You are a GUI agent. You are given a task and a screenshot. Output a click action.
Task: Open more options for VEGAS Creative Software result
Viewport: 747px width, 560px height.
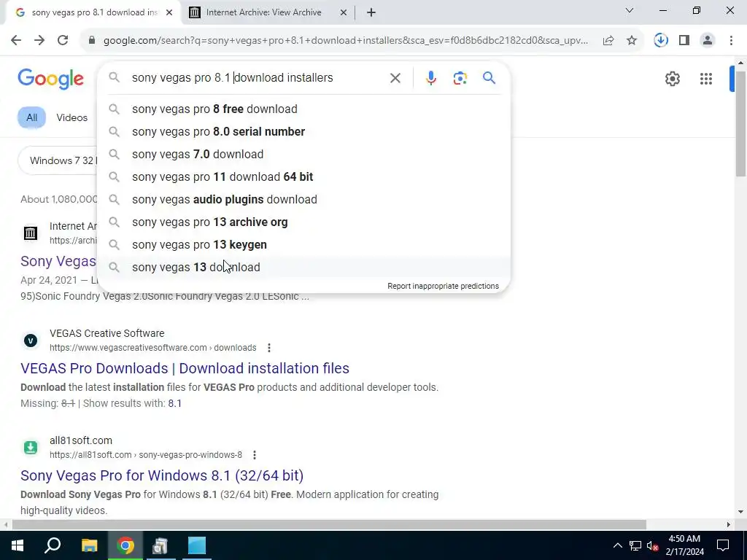tap(269, 348)
